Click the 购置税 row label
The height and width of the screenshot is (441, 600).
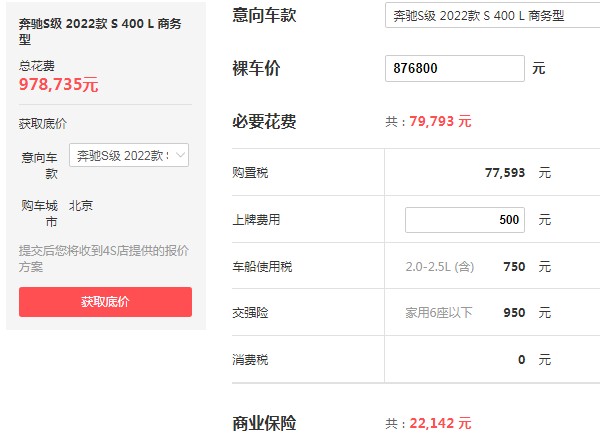[250, 173]
